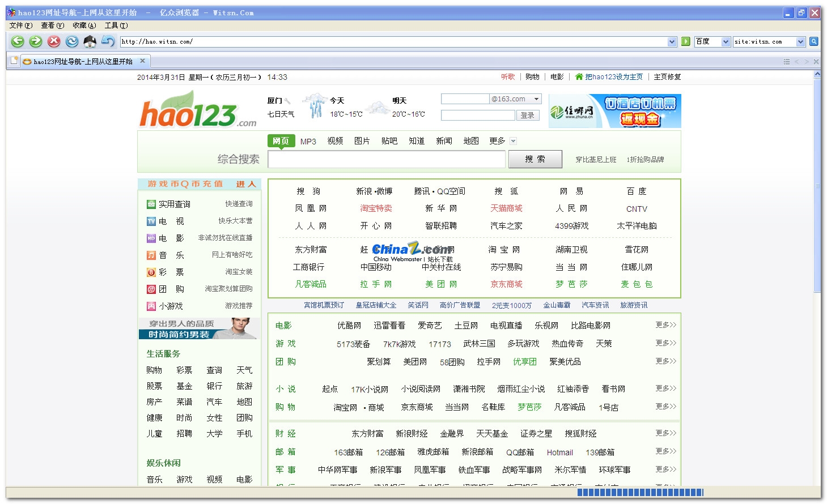Open the 收藏(A) menu
The height and width of the screenshot is (504, 827).
click(84, 25)
